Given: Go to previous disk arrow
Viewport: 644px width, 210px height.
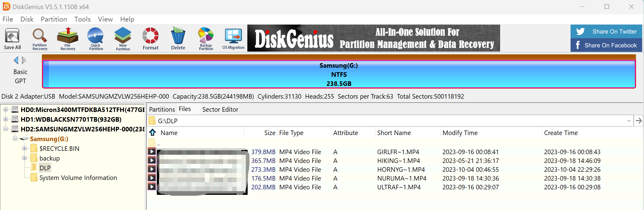Looking at the screenshot, I should [x=16, y=60].
